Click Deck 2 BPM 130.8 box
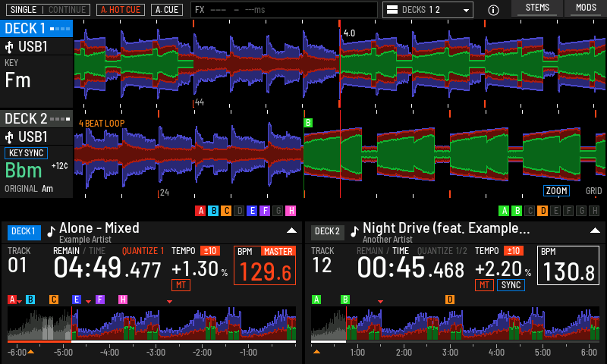The height and width of the screenshot is (364, 607). pos(568,265)
